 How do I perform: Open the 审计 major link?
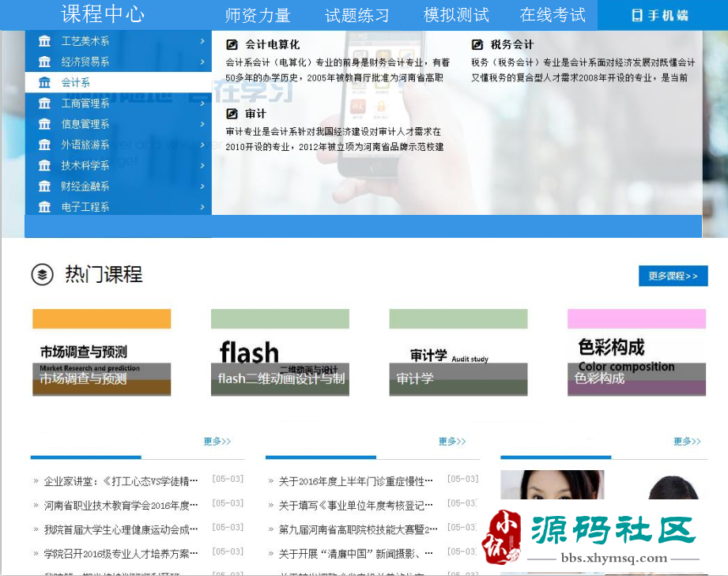(x=256, y=114)
